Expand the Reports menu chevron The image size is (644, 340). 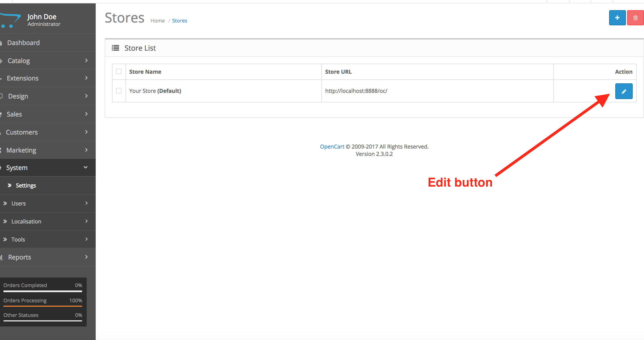click(86, 257)
